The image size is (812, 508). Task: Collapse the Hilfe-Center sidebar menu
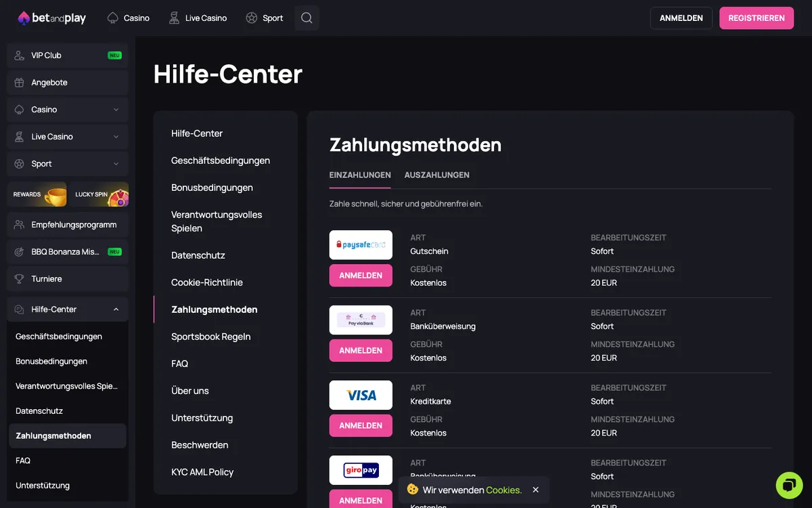[116, 310]
